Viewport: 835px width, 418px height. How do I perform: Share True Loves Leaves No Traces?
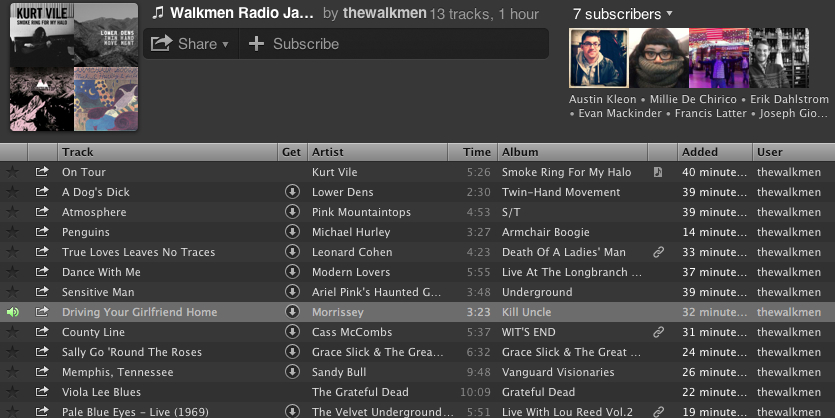(42, 251)
